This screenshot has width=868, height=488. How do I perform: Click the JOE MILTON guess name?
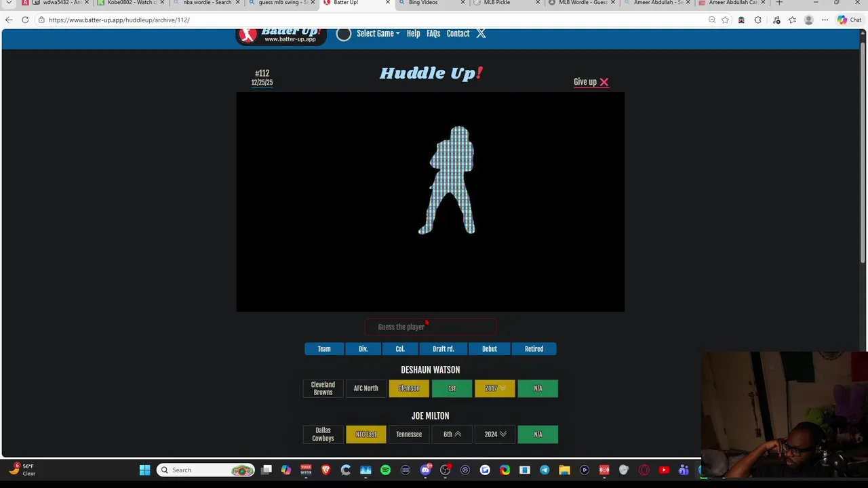point(431,416)
